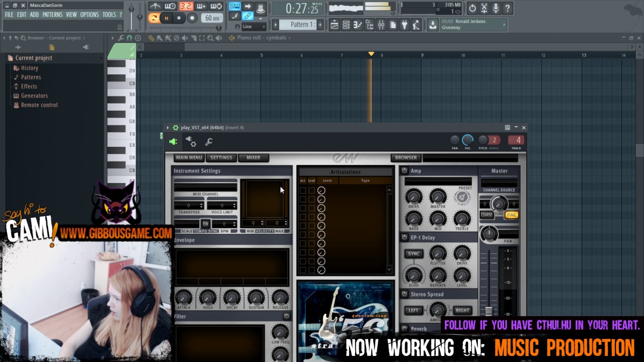Screen dimensions: 644x362
Task: Enable the multi-link to controllers chain icon
Action: click(248, 16)
